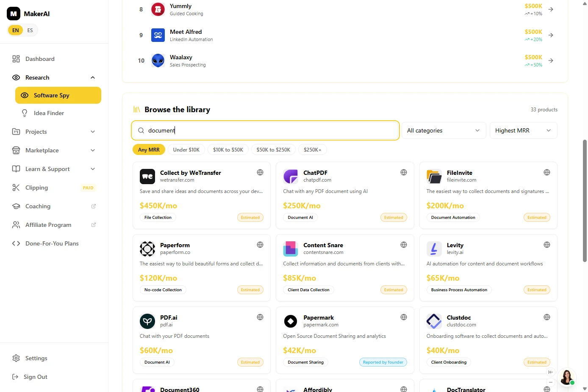Select EN language option
The width and height of the screenshot is (588, 392).
click(16, 30)
